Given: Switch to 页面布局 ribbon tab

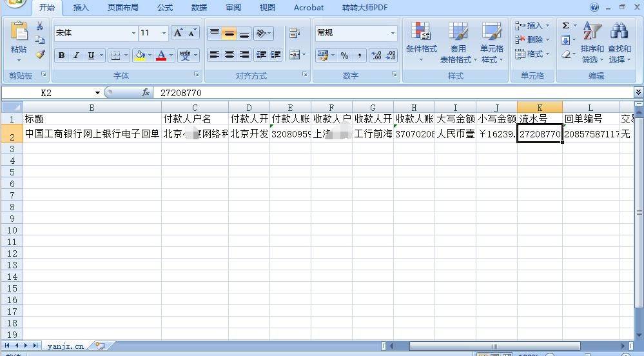Looking at the screenshot, I should click(x=122, y=7).
